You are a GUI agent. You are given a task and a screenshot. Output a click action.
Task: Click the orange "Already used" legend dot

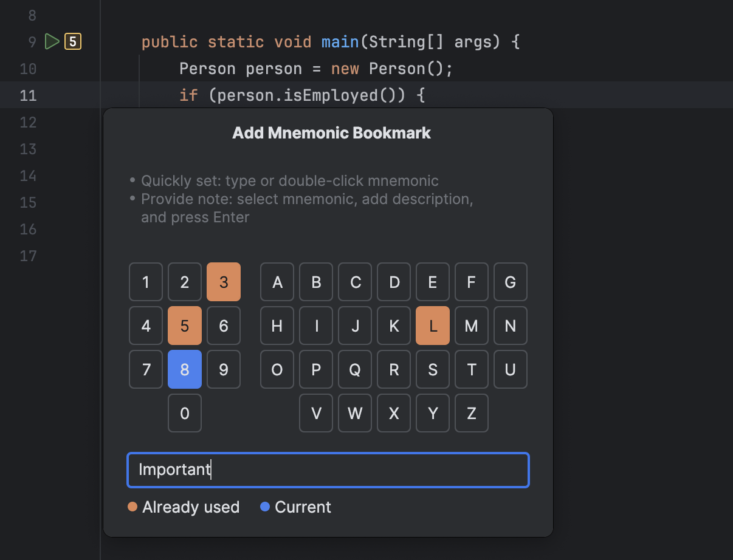pos(132,506)
